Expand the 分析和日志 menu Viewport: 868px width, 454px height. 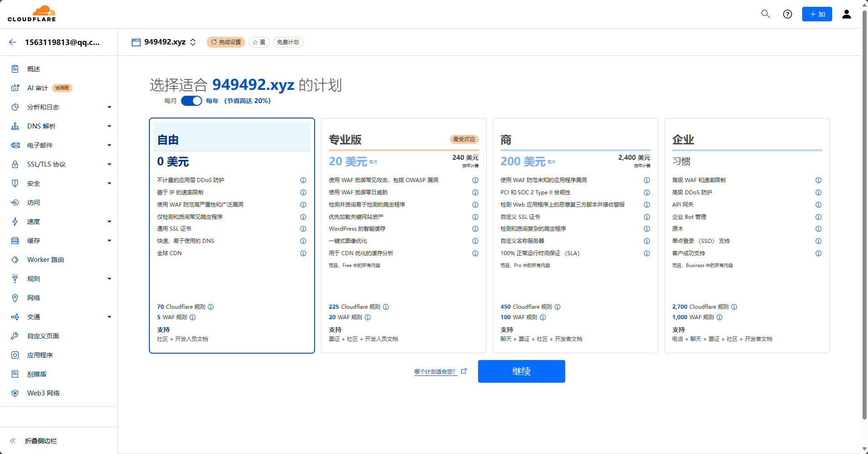109,107
